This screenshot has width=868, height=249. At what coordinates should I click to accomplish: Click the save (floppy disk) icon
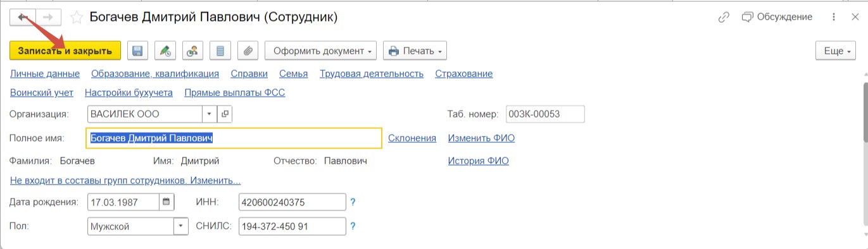[137, 51]
